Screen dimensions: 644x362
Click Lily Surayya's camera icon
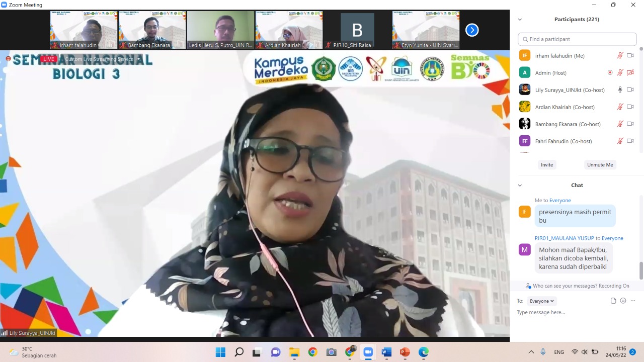pos(630,90)
